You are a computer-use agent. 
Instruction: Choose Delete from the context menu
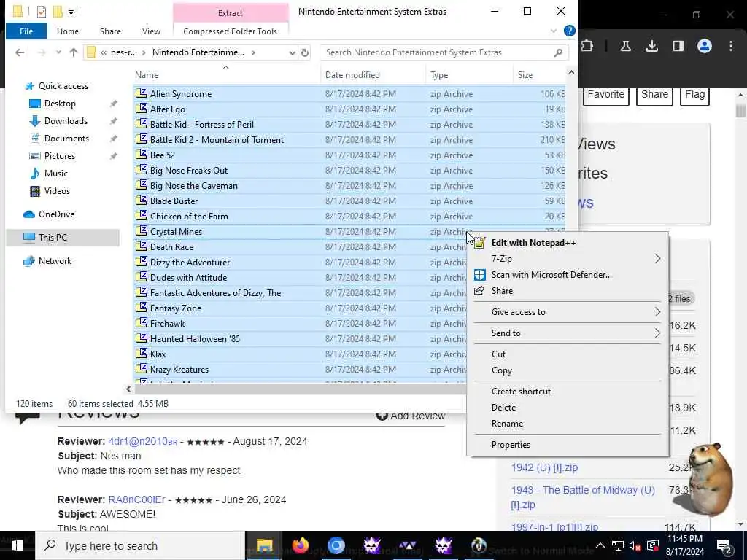click(568, 408)
